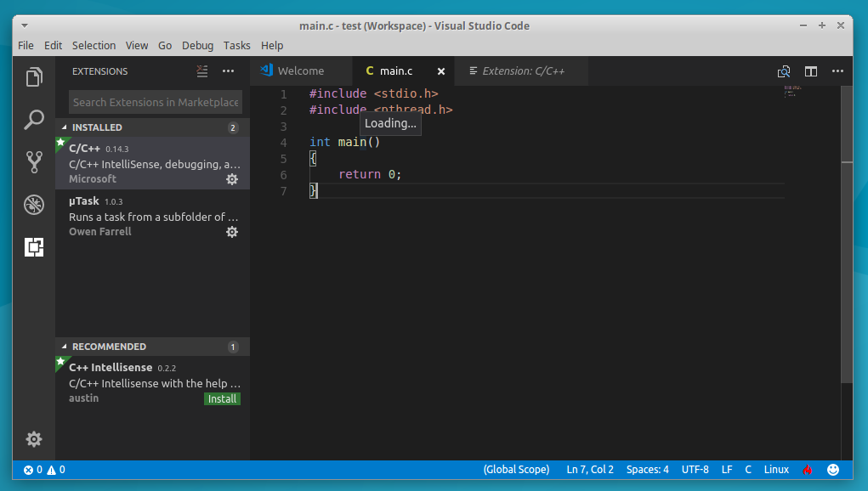
Task: Click the Owen Farrell publisher name
Action: pos(100,232)
